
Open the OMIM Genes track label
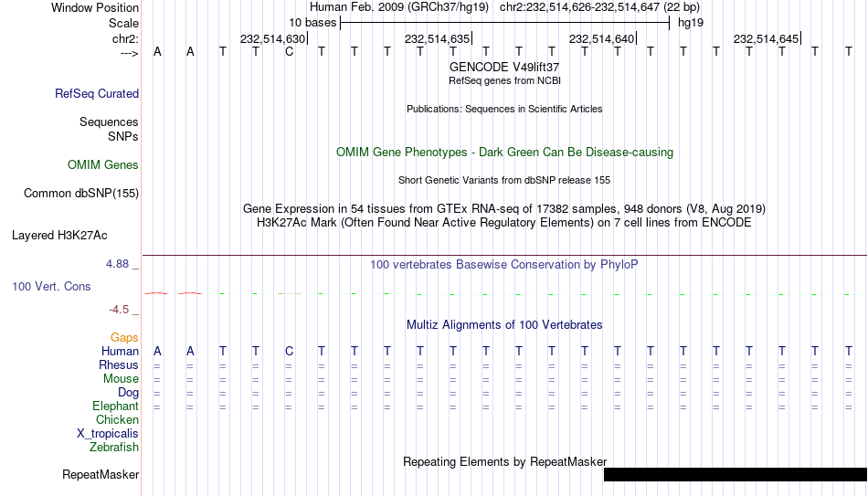click(103, 165)
